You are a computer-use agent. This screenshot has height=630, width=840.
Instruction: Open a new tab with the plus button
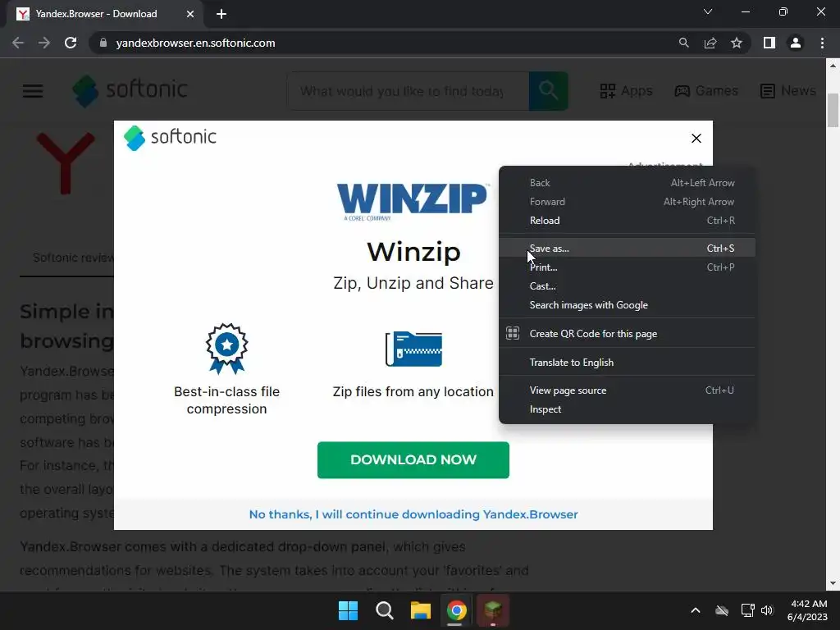[221, 14]
